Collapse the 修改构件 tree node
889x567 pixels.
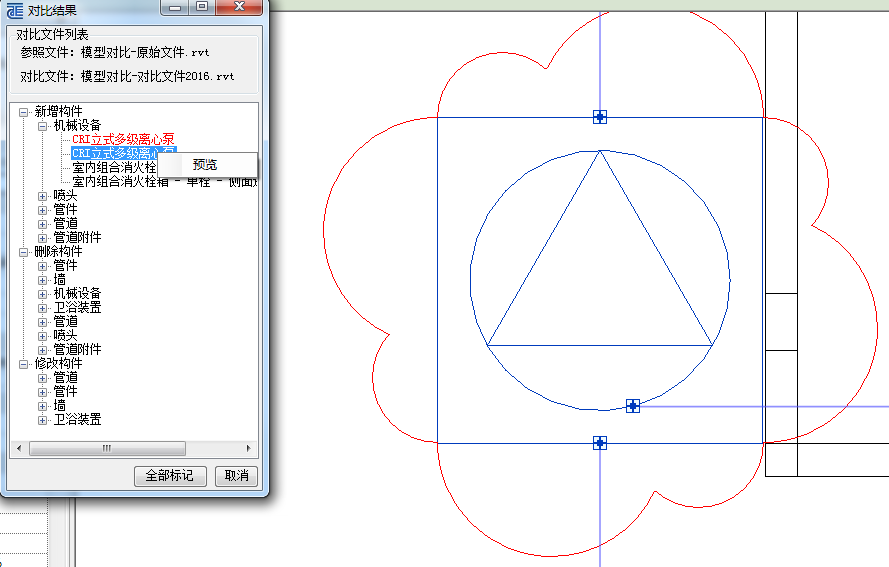click(x=23, y=364)
